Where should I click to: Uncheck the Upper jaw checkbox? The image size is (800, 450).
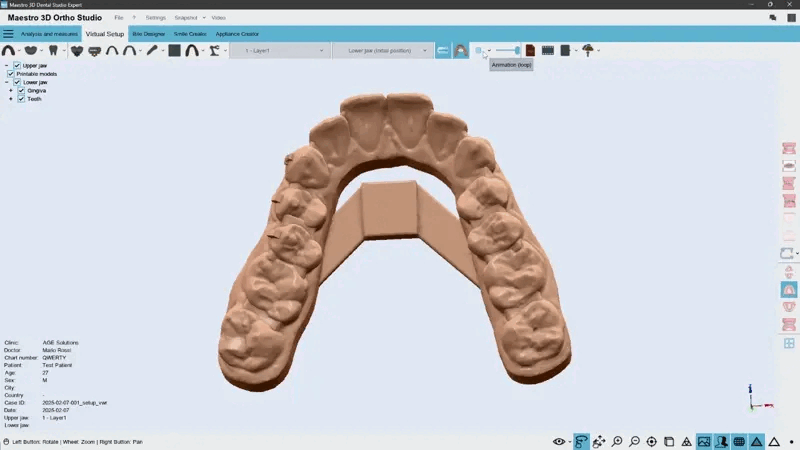[17, 65]
